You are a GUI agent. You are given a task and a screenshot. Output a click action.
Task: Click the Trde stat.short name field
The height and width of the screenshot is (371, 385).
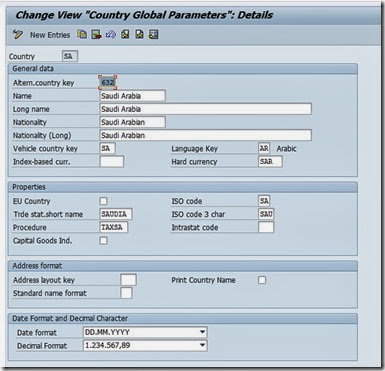click(x=116, y=214)
